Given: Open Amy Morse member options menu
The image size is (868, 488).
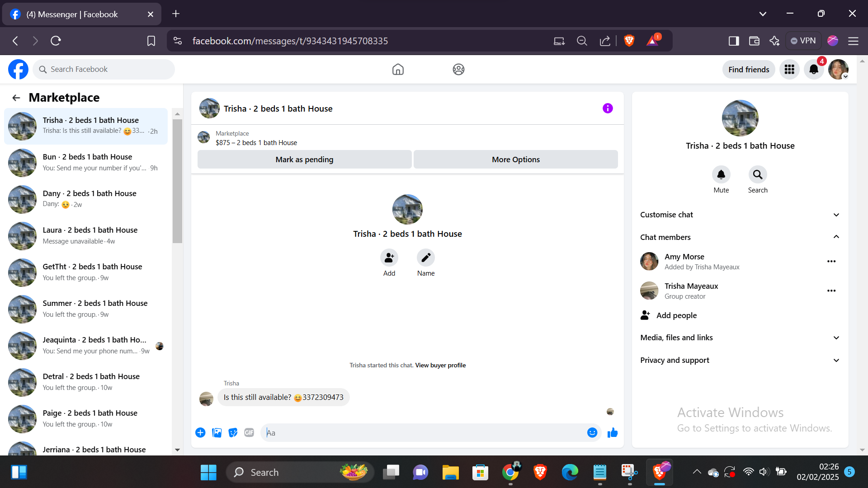Looking at the screenshot, I should (x=831, y=262).
